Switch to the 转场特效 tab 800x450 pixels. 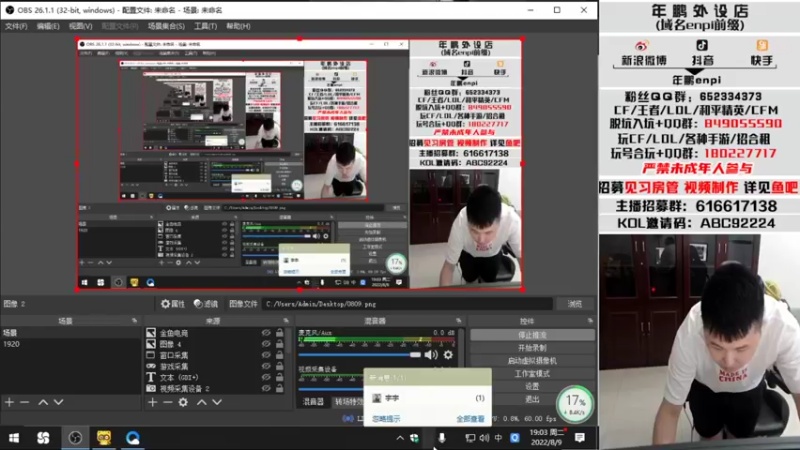348,402
